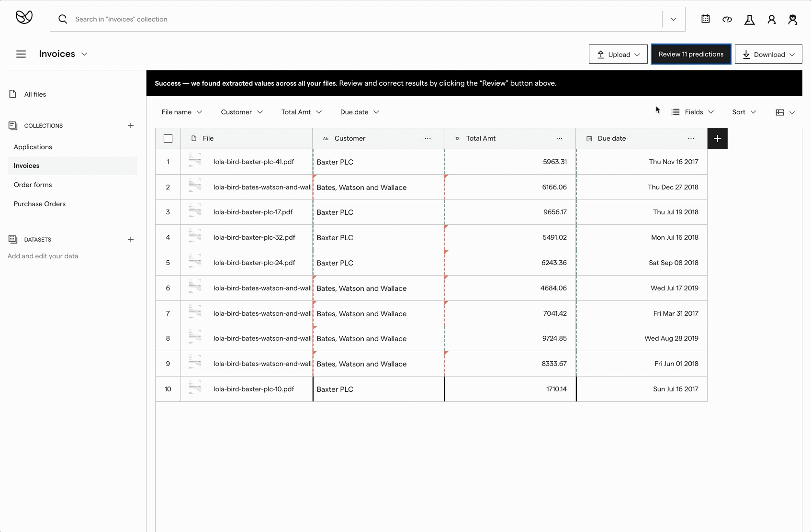811x532 pixels.
Task: Open the Download dropdown
Action: pos(768,54)
